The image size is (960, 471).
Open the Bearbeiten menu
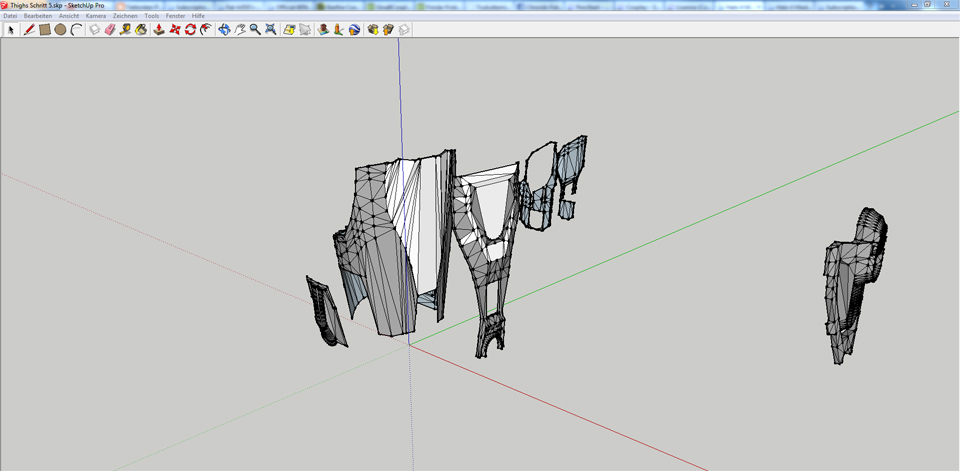[x=38, y=15]
